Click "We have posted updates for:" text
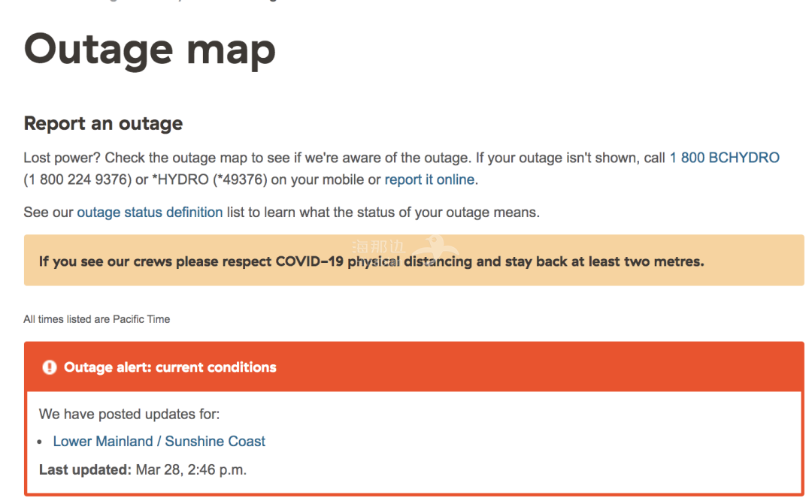The height and width of the screenshot is (504, 812). 129,414
